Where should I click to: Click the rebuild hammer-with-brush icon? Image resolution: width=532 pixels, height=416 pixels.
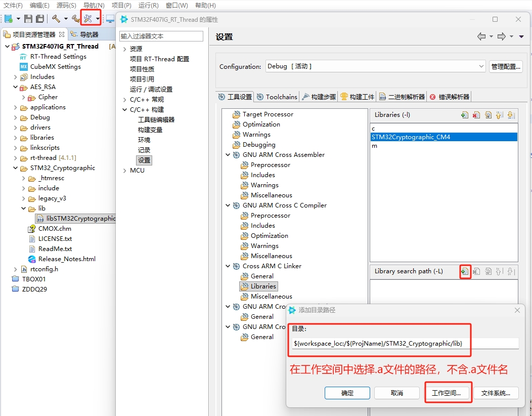tap(75, 19)
